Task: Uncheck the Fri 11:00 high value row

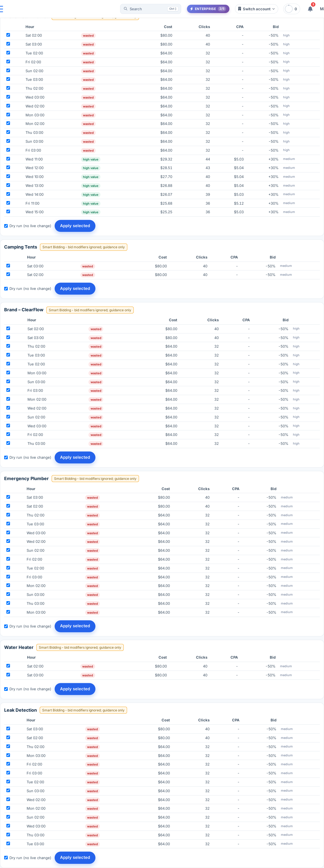Action: (x=8, y=203)
